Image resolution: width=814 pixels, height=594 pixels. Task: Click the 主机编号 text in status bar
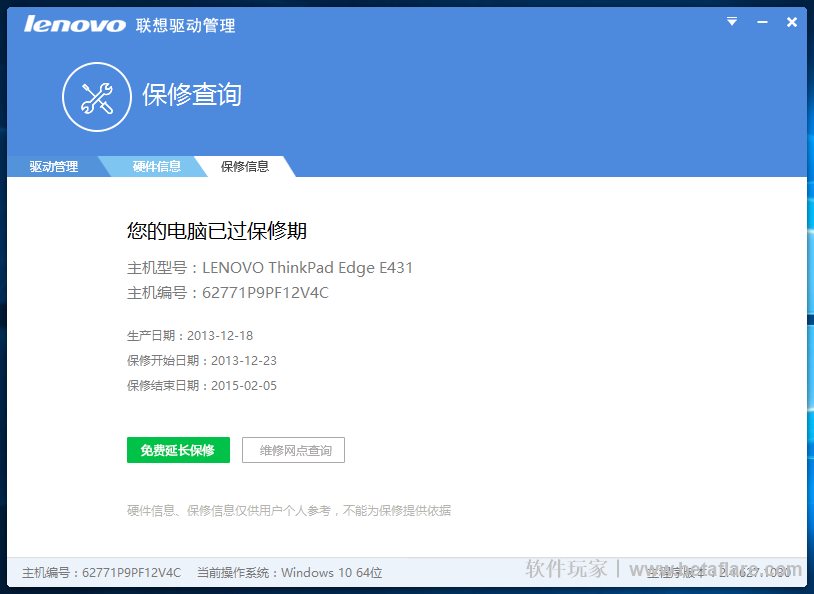(102, 573)
